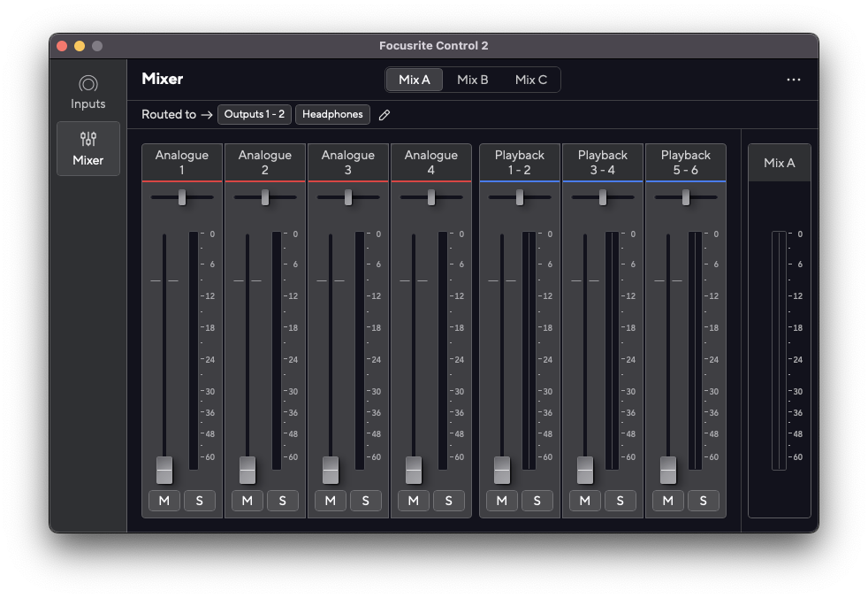Click the Analogue 2 channel name label
868x598 pixels.
(265, 162)
